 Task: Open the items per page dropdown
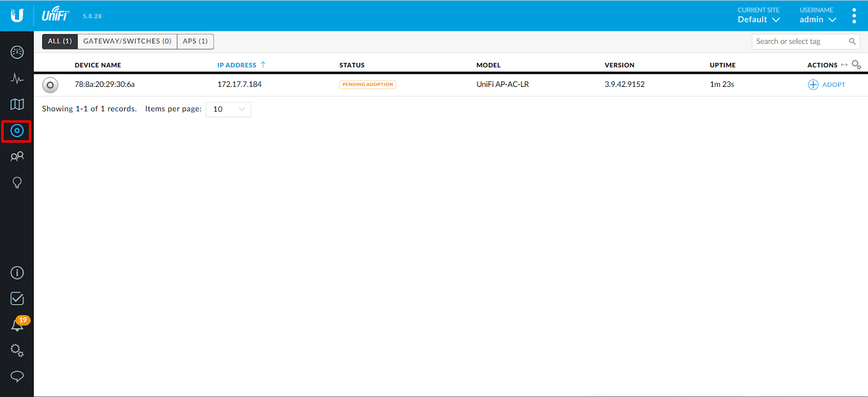point(228,109)
